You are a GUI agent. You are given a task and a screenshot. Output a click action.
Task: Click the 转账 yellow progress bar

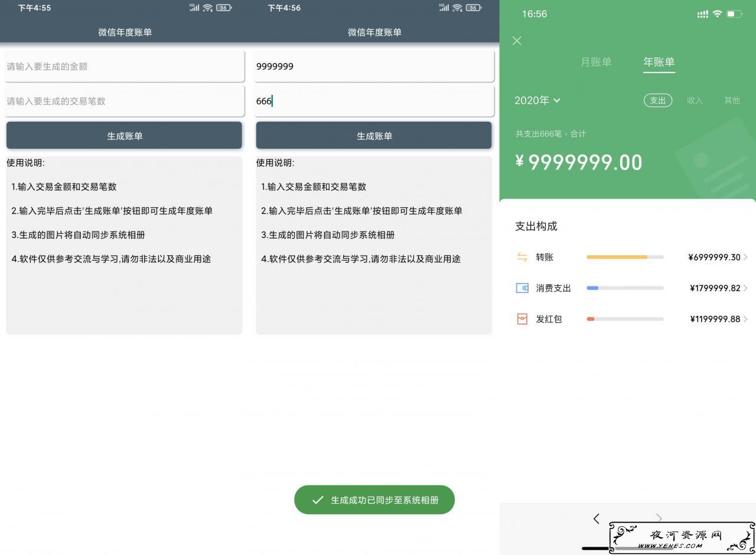click(625, 257)
